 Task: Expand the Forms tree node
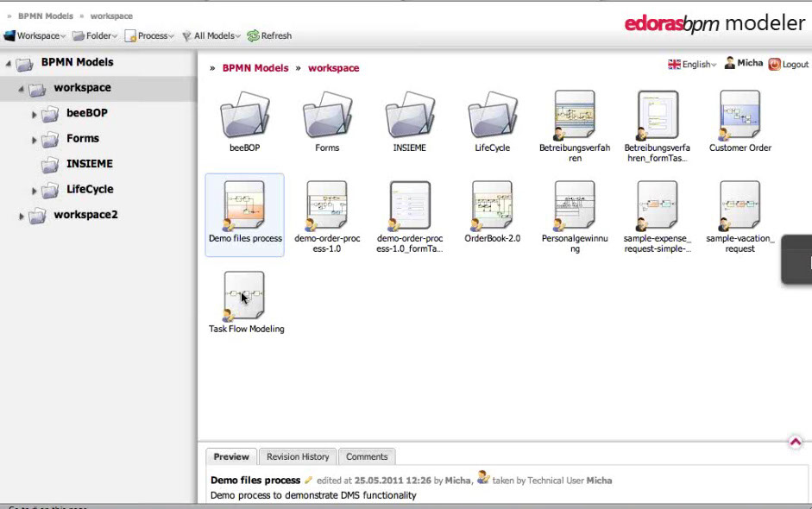click(35, 140)
